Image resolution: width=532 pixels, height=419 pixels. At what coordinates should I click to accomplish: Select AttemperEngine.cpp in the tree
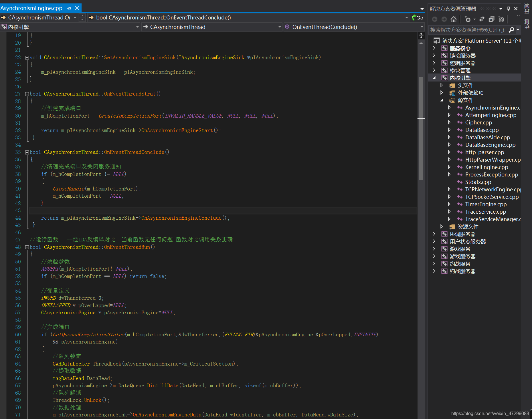click(491, 115)
